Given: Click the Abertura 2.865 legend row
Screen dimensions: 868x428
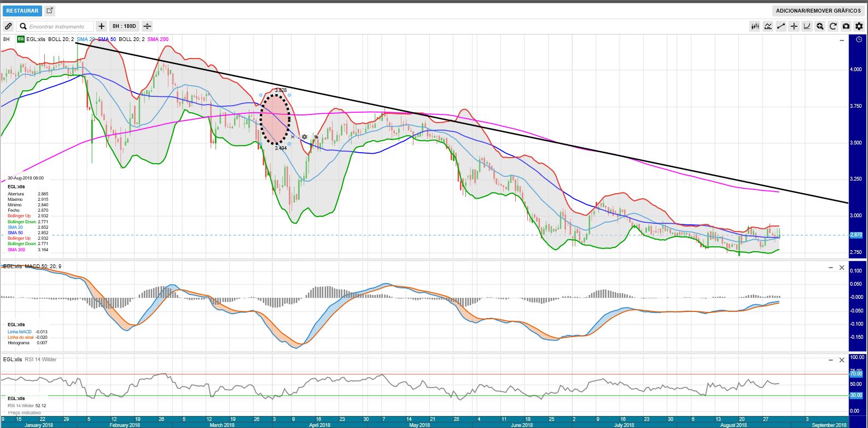Looking at the screenshot, I should point(28,194).
